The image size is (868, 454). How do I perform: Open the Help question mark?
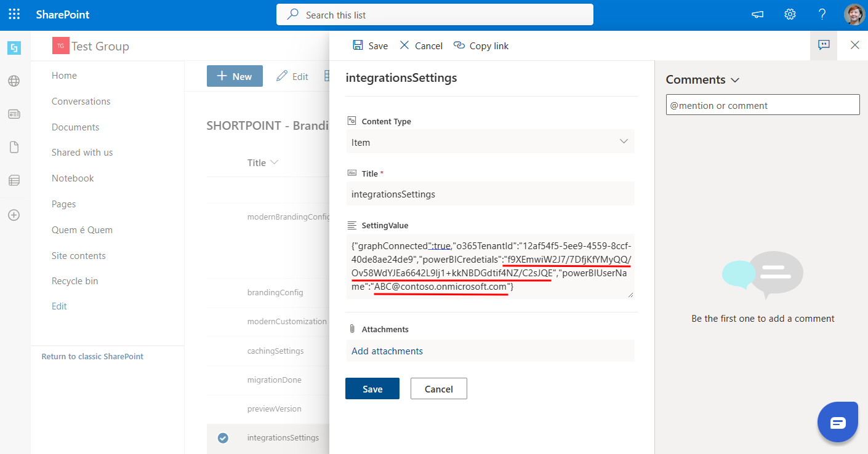tap(822, 15)
